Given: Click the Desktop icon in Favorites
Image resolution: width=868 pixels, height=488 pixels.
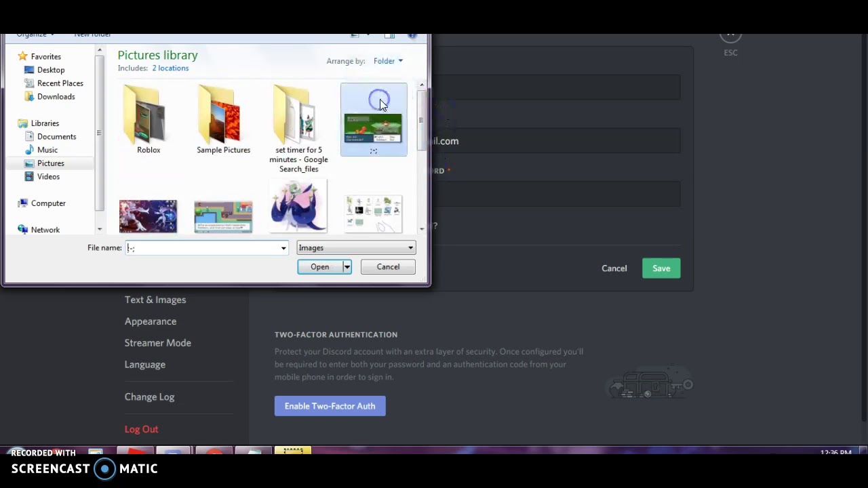Looking at the screenshot, I should [29, 70].
